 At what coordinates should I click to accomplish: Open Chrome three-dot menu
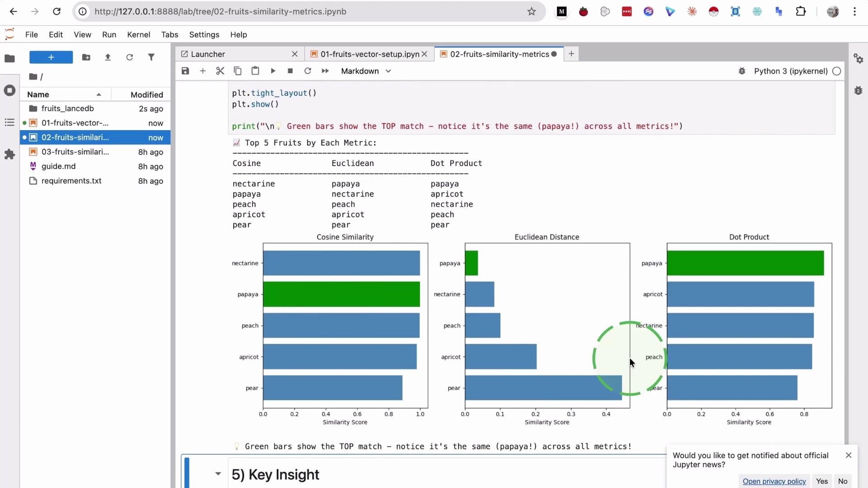click(x=854, y=12)
